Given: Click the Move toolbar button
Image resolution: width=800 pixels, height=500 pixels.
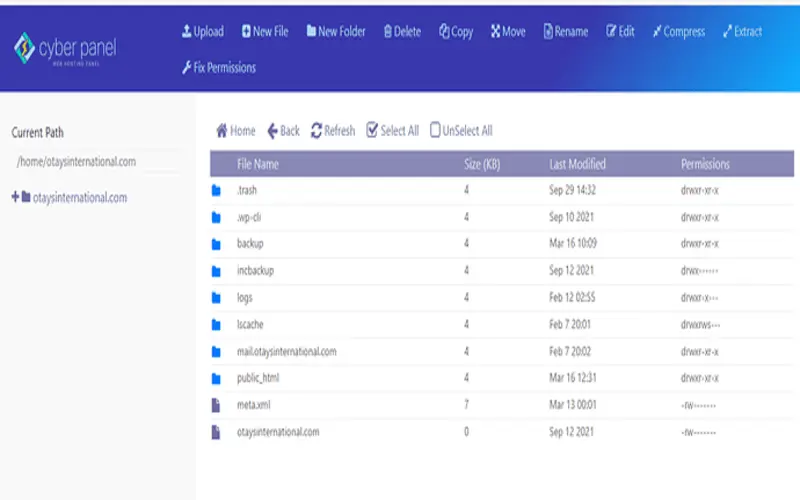Looking at the screenshot, I should coord(508,32).
